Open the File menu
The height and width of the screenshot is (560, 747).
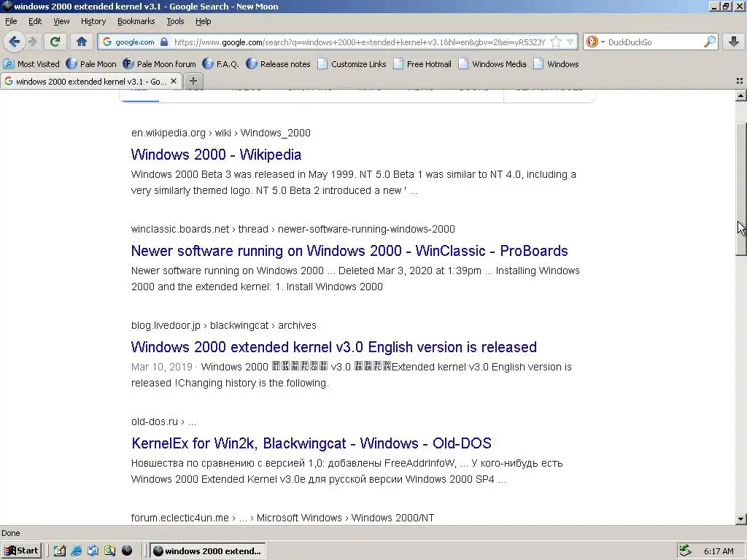tap(11, 21)
